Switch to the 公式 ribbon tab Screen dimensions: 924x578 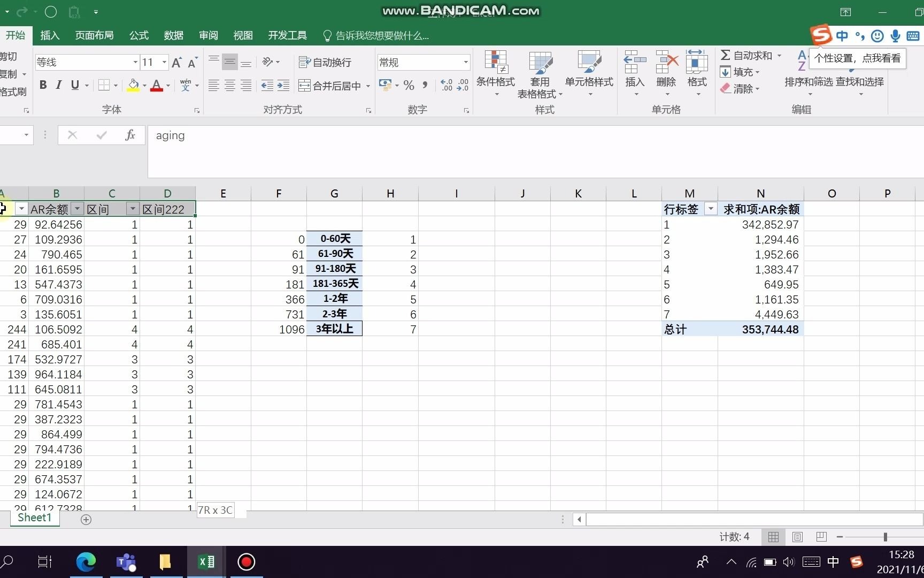(139, 35)
